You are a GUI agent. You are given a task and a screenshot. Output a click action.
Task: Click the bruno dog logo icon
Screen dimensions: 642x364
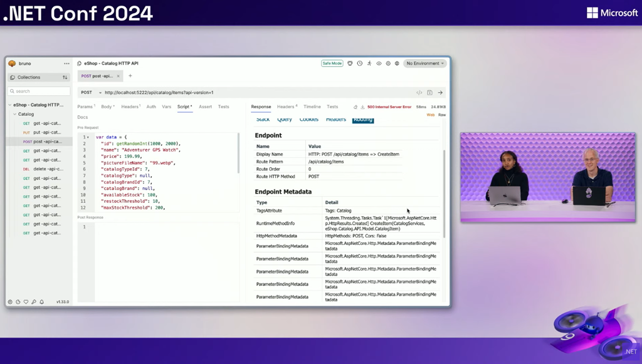[12, 63]
